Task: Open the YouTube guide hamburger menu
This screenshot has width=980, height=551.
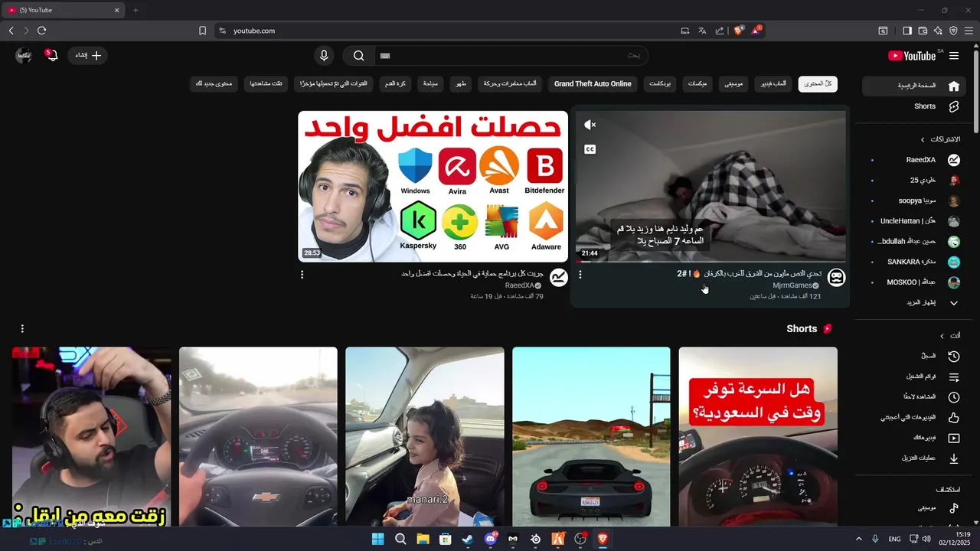Action: [x=954, y=56]
